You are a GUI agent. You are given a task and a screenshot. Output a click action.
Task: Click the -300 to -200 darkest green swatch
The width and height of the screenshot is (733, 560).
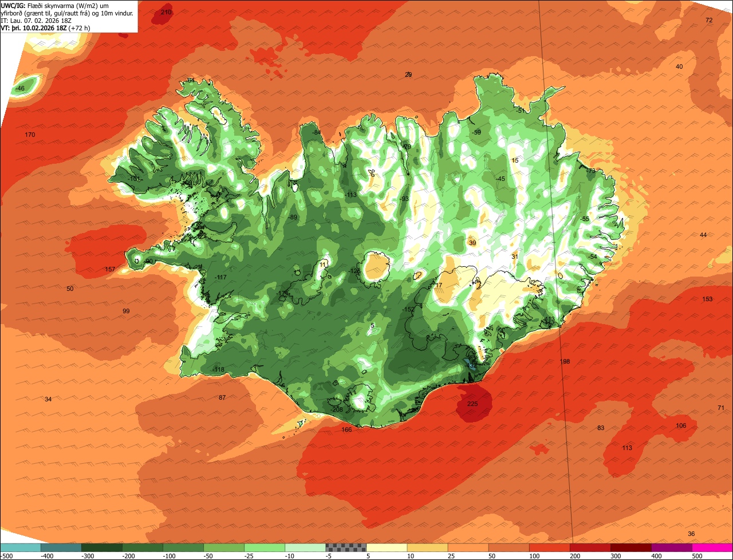pyautogui.click(x=102, y=547)
